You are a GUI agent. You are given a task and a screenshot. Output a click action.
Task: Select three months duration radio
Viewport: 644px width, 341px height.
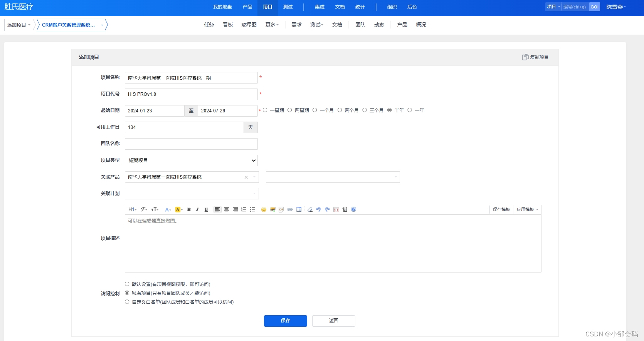(365, 110)
